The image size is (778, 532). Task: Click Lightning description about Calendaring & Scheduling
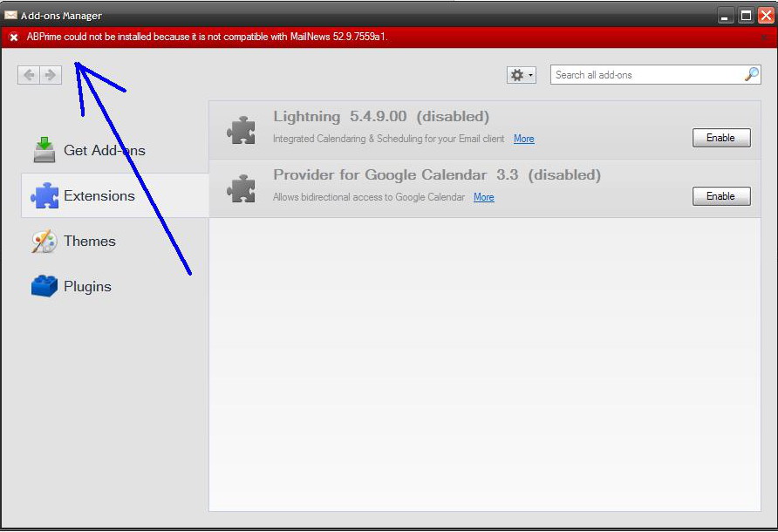pyautogui.click(x=388, y=139)
